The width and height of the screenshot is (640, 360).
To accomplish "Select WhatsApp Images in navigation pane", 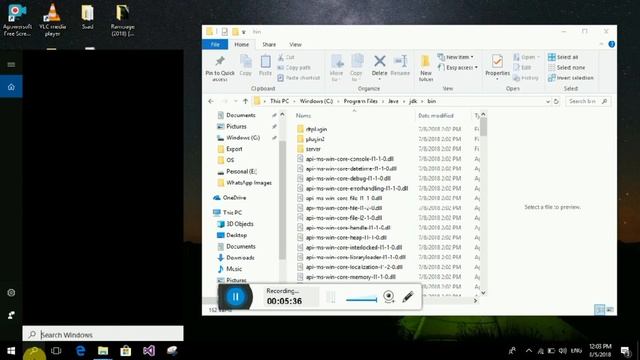I will tap(249, 183).
